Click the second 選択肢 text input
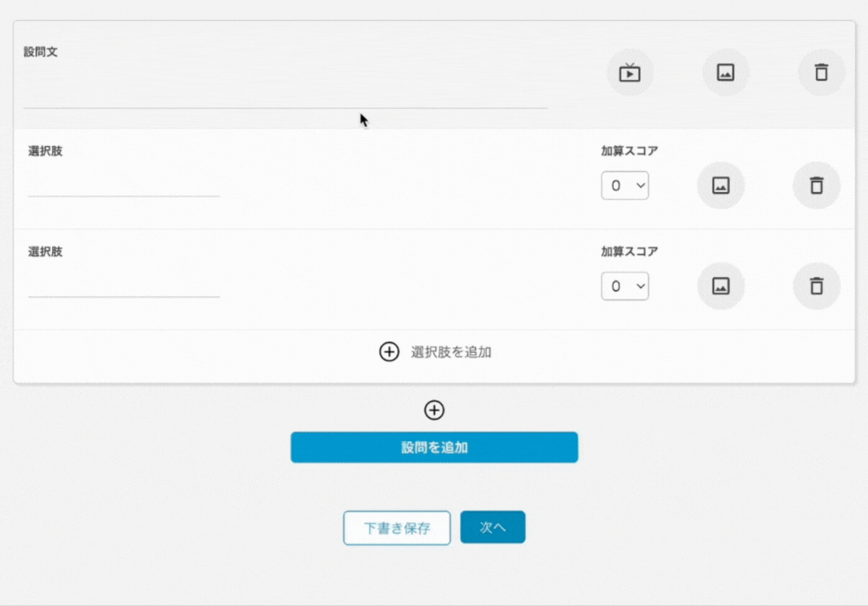Image resolution: width=868 pixels, height=606 pixels. pos(123,285)
